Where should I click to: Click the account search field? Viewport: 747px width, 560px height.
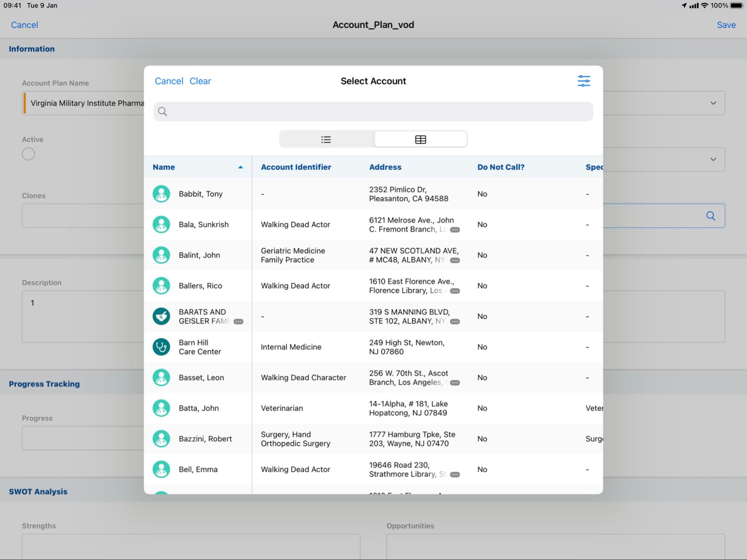(x=373, y=111)
